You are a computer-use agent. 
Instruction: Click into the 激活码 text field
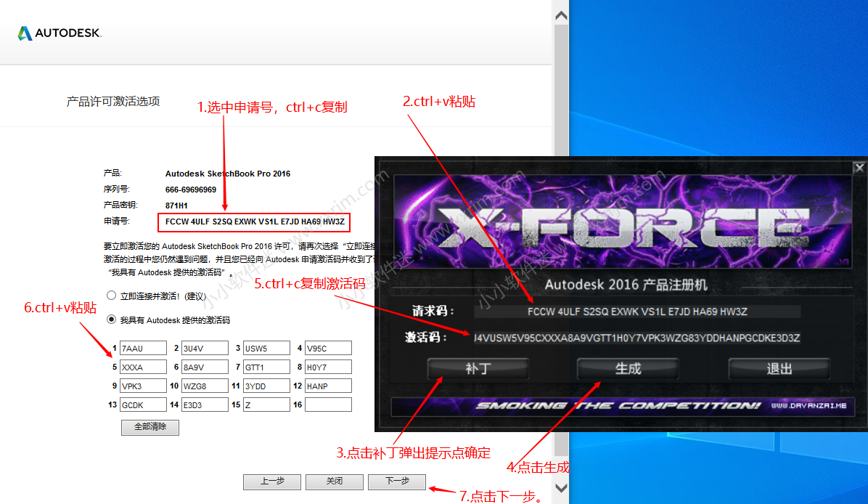pos(637,338)
